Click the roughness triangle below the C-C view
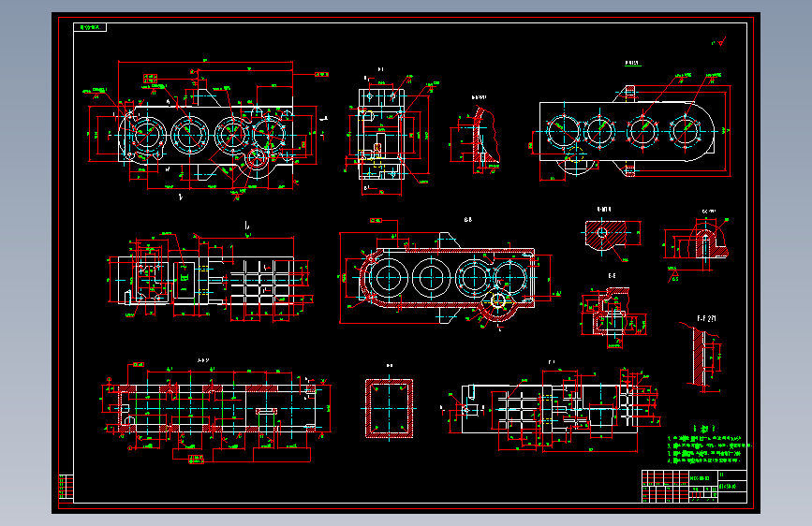Screen dimensions: 812x526 (672, 275)
